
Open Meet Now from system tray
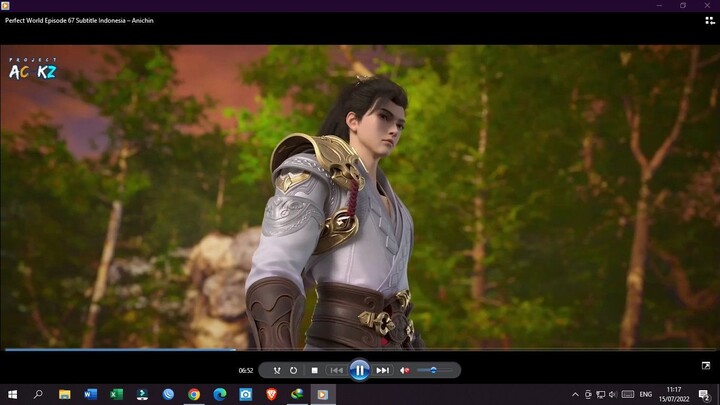(588, 394)
